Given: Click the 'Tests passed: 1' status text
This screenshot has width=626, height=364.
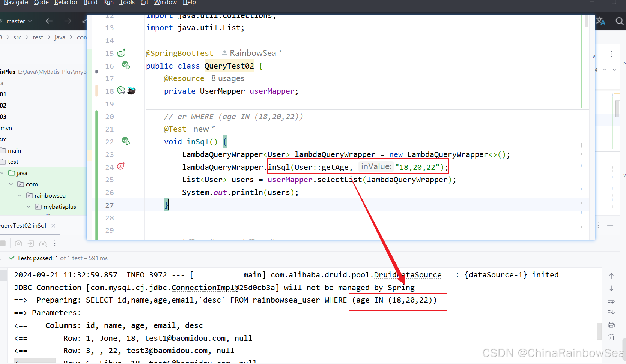Looking at the screenshot, I should (38, 258).
